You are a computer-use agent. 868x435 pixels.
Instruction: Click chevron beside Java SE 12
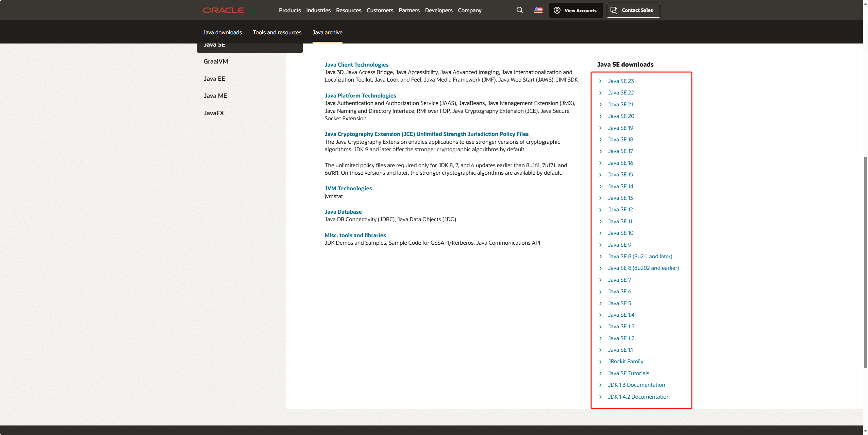tap(601, 210)
